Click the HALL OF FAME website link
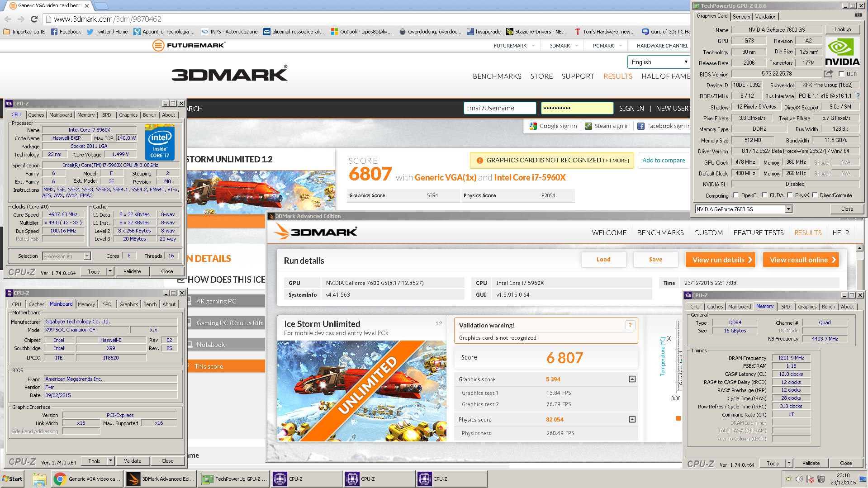This screenshot has height=488, width=868. [x=666, y=76]
